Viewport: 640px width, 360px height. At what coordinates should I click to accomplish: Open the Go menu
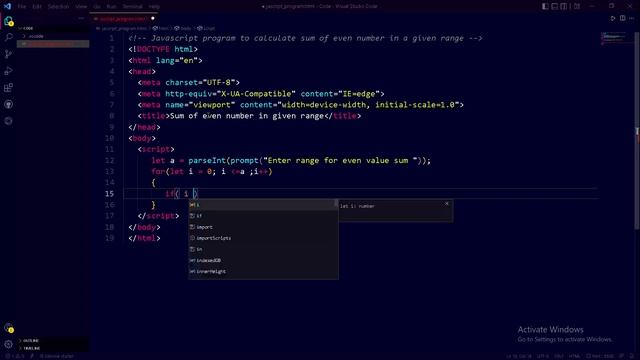(97, 7)
